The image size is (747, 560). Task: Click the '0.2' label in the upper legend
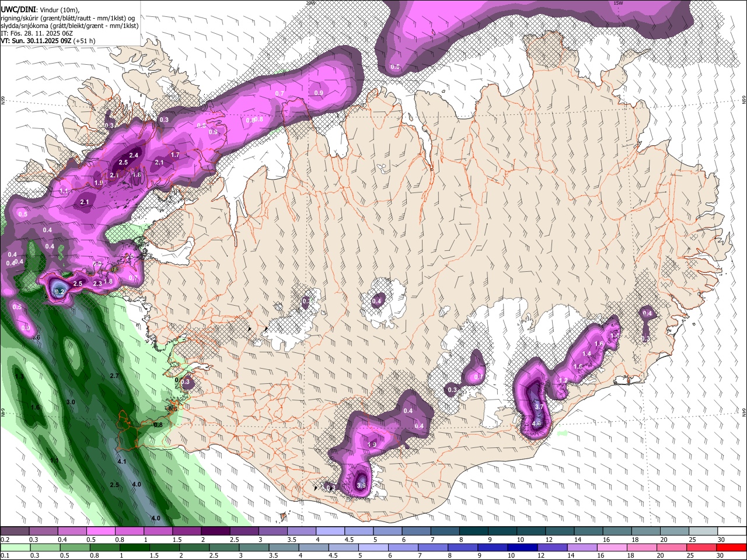tap(5, 540)
